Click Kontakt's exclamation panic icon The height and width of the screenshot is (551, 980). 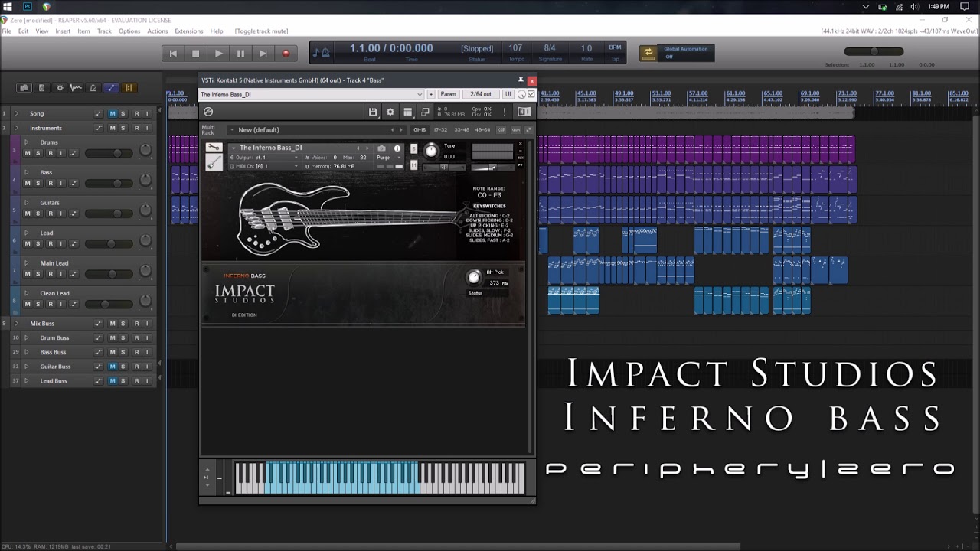tap(504, 112)
